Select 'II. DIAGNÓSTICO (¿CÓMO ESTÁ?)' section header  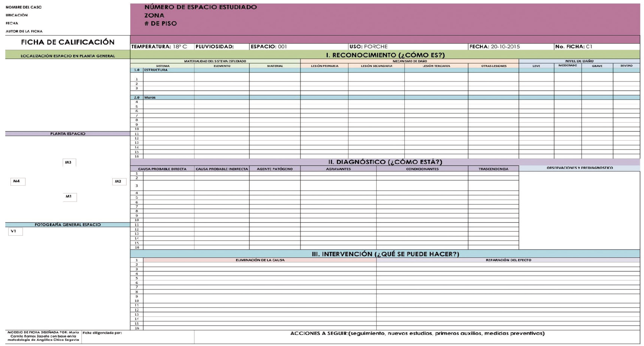(x=385, y=162)
